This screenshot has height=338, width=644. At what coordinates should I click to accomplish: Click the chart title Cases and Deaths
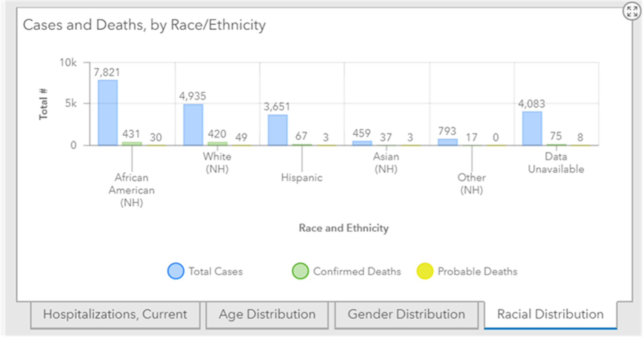pos(144,25)
